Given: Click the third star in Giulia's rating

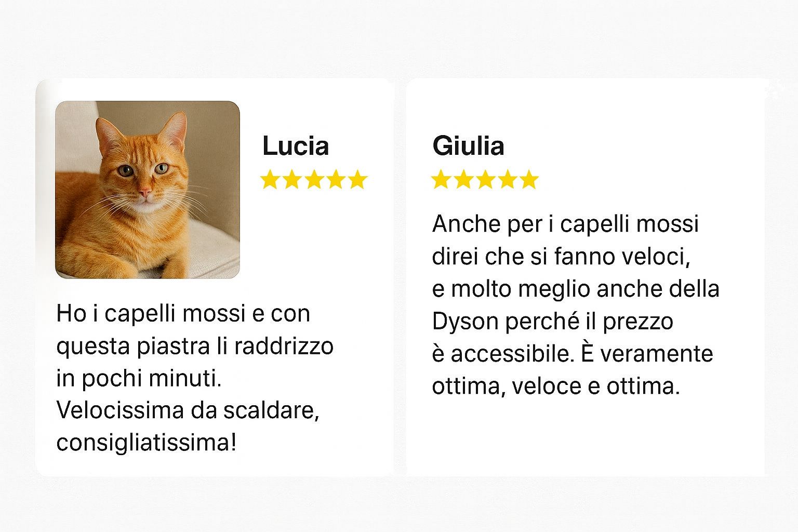Looking at the screenshot, I should [485, 180].
